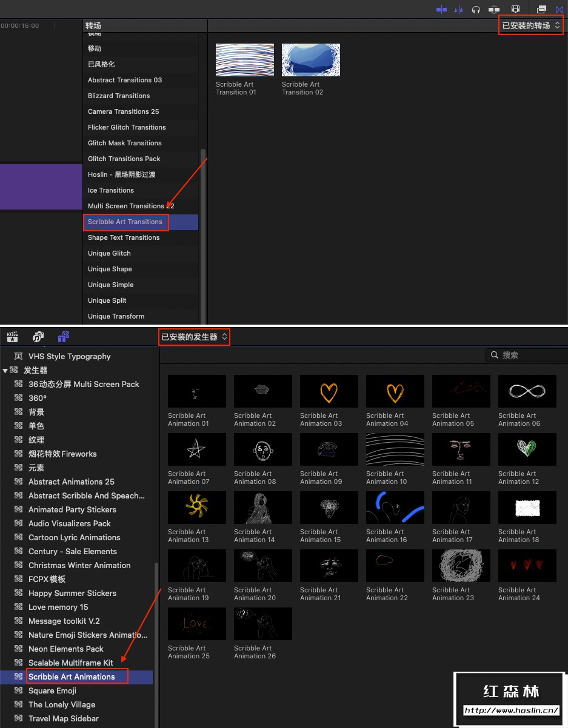Image resolution: width=568 pixels, height=728 pixels.
Task: Click icon beside Abstract Animations 25
Action: (19, 481)
